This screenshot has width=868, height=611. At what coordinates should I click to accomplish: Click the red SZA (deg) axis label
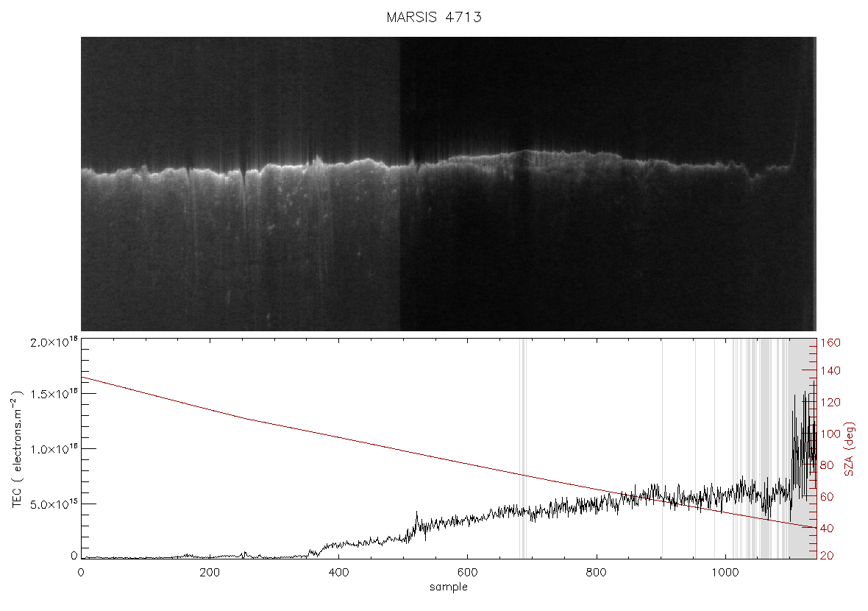pyautogui.click(x=850, y=449)
